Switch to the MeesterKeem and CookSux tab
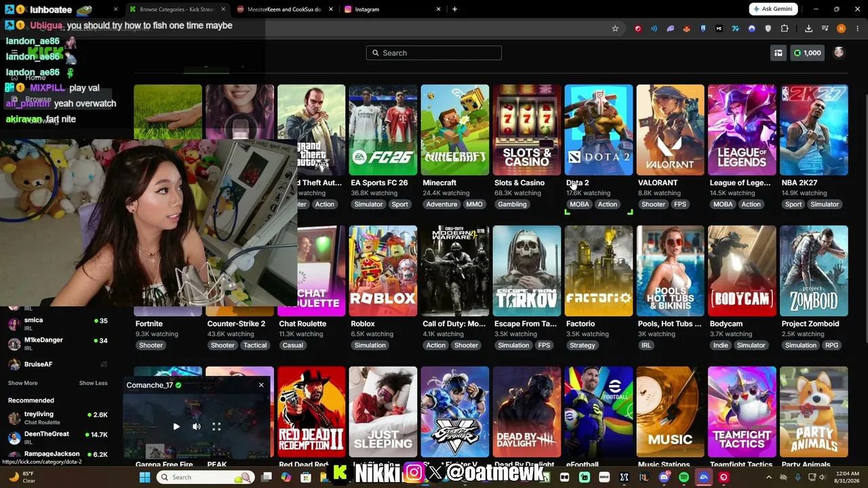This screenshot has height=488, width=868. tap(283, 9)
